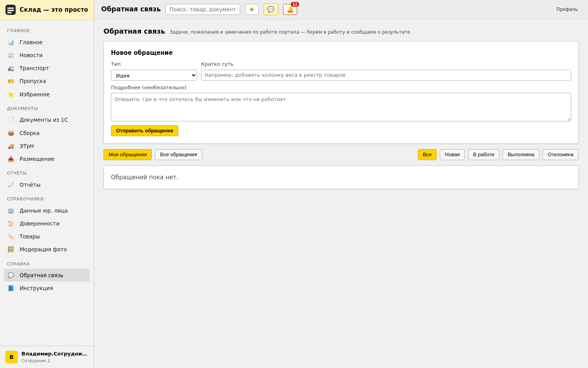Click user name Владимир.Сотрудник in sidebar footer
Screen dimensions: 588x368
click(54, 354)
